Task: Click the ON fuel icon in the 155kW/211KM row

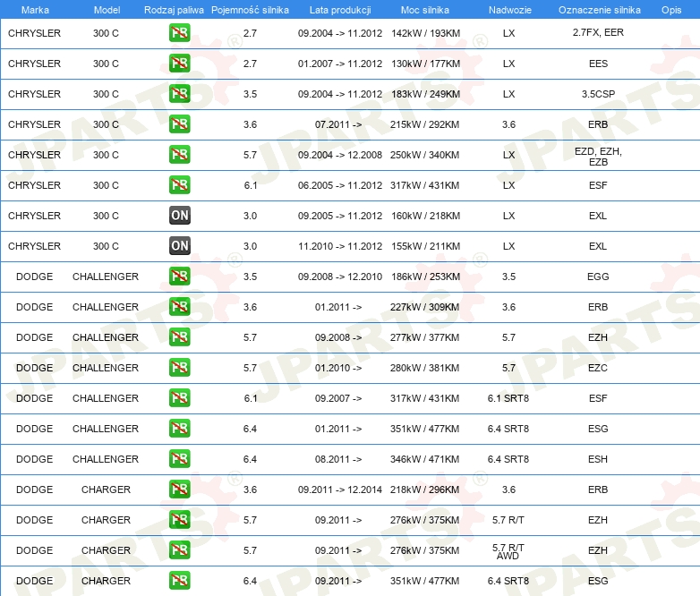Action: click(180, 246)
